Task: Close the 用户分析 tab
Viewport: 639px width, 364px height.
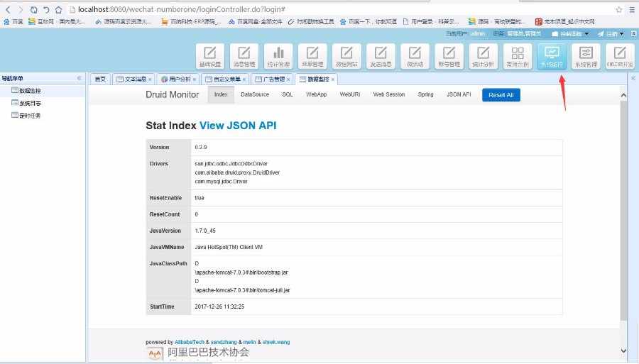Action: click(195, 79)
